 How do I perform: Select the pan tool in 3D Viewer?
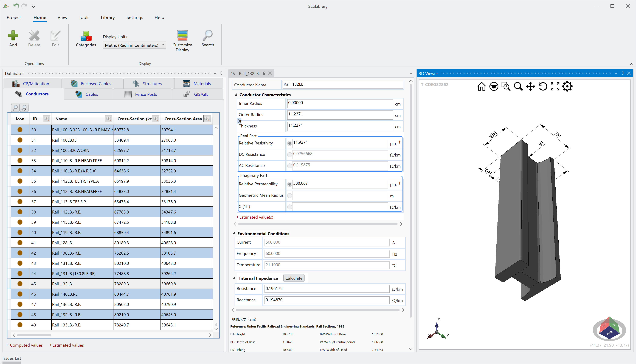[x=530, y=87]
